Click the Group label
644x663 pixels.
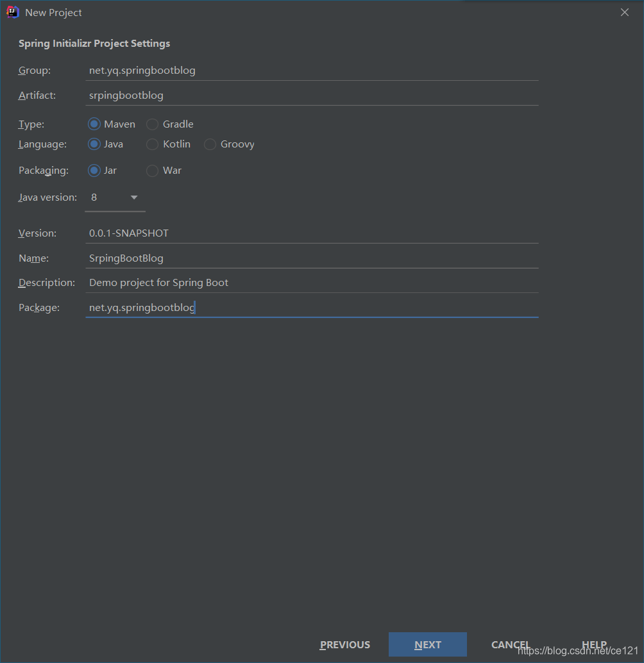[34, 70]
